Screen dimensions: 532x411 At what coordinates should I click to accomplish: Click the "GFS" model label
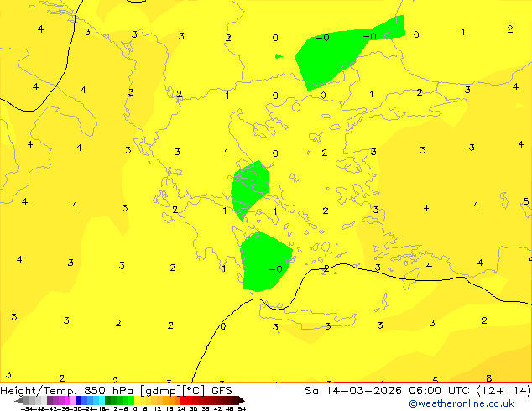tap(222, 391)
